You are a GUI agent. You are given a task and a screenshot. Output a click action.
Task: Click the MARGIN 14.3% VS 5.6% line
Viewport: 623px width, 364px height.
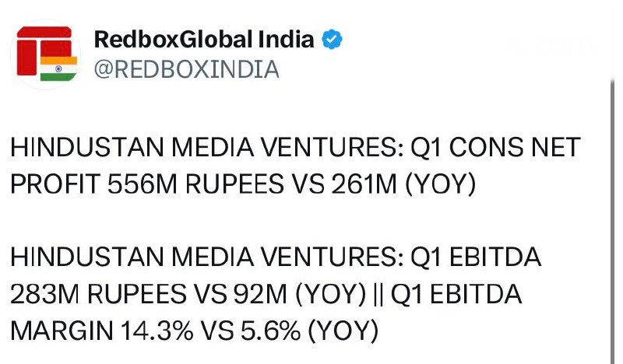pyautogui.click(x=194, y=331)
